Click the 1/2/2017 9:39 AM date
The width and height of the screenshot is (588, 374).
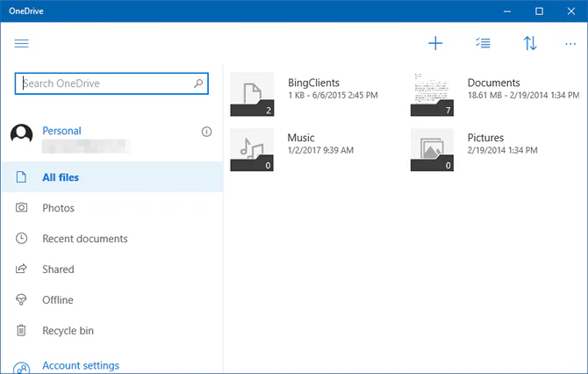[320, 150]
